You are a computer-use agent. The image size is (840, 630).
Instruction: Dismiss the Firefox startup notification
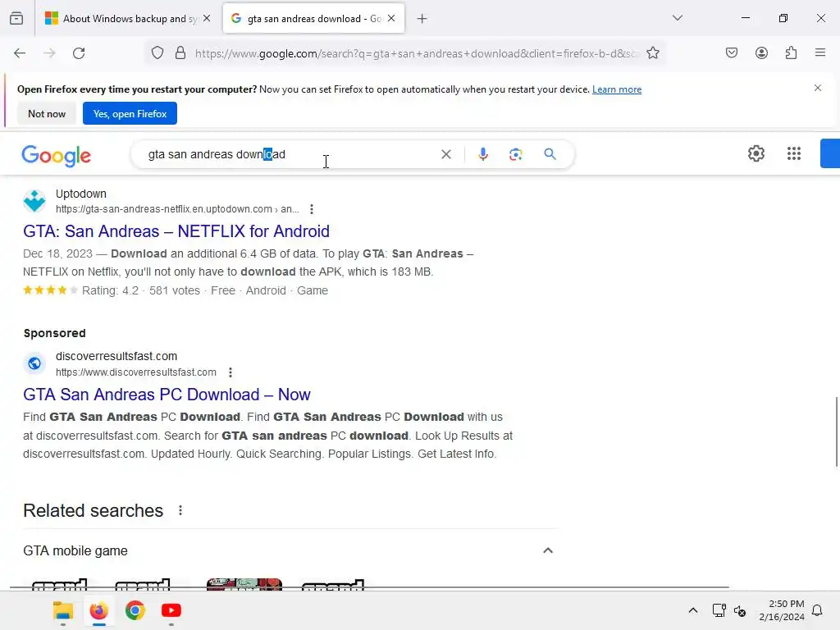818,88
